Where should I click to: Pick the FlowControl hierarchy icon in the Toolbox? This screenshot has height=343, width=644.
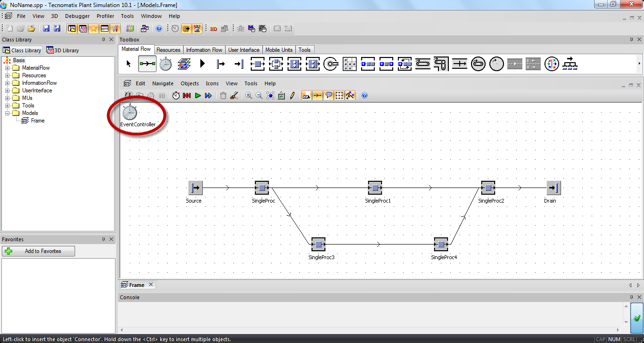click(x=570, y=64)
